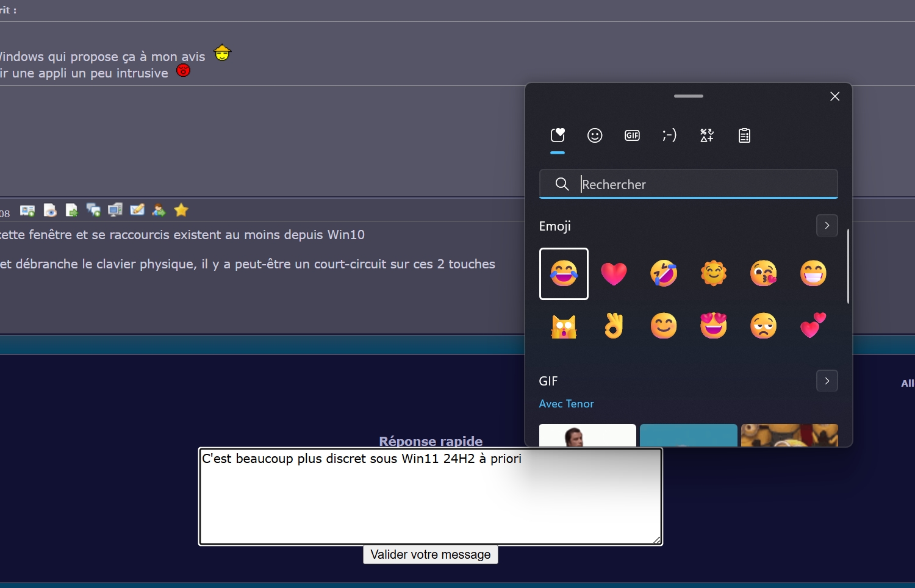915x588 pixels.
Task: Open the Kaomoji ;-) tab
Action: (669, 135)
